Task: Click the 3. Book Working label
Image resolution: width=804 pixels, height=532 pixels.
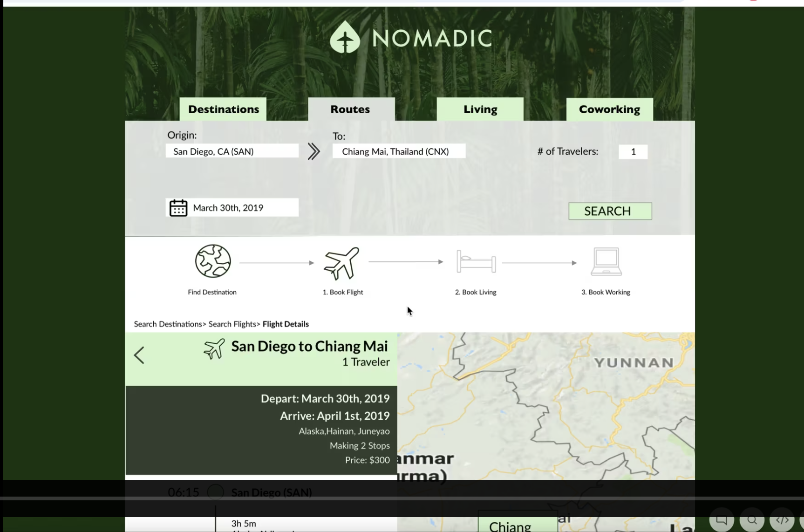Action: point(606,292)
